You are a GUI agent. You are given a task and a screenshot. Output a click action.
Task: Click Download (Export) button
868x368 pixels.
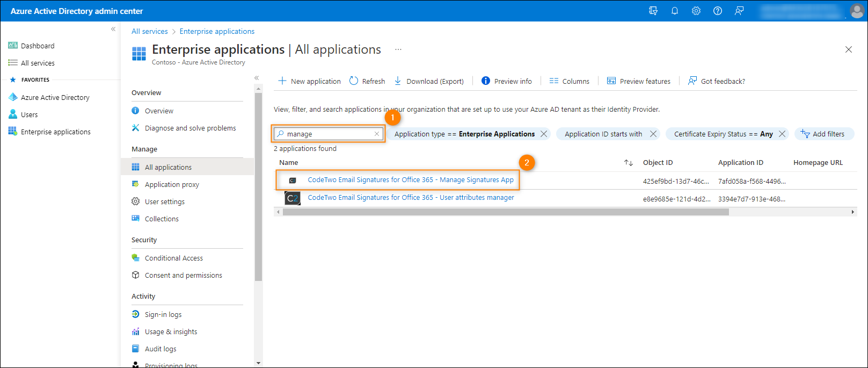(429, 81)
